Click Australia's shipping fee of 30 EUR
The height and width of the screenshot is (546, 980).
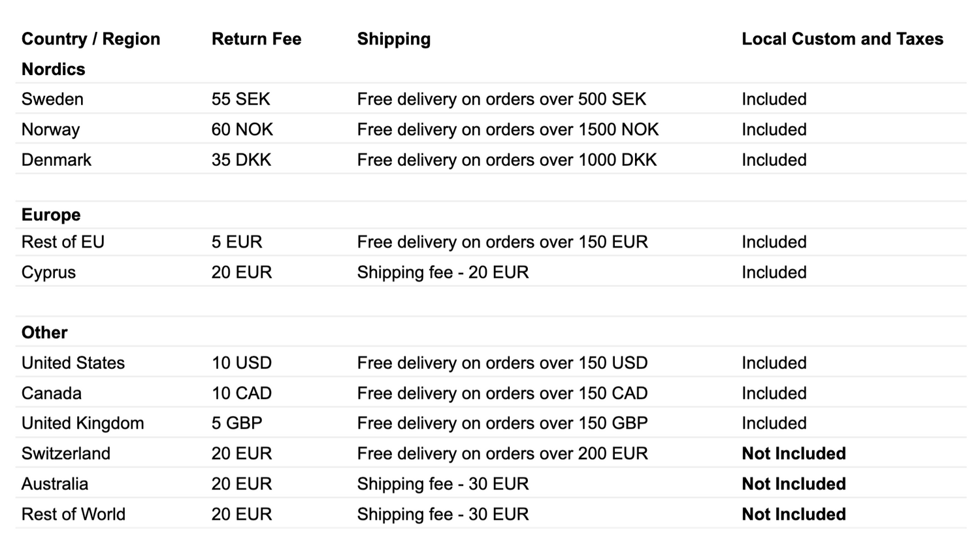click(x=442, y=484)
